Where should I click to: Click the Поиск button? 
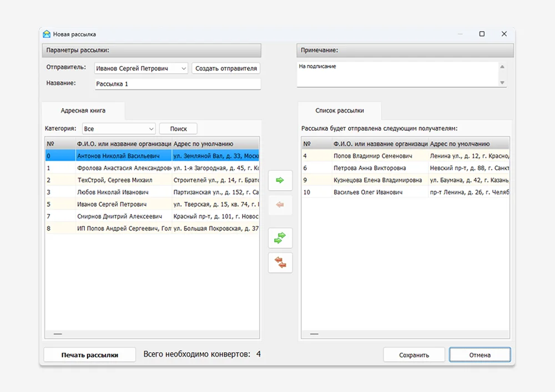[178, 129]
